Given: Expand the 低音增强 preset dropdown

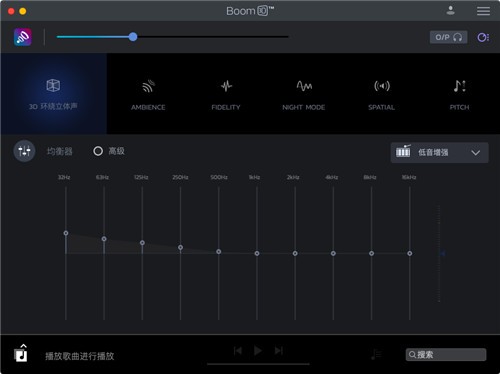Looking at the screenshot, I should [440, 153].
